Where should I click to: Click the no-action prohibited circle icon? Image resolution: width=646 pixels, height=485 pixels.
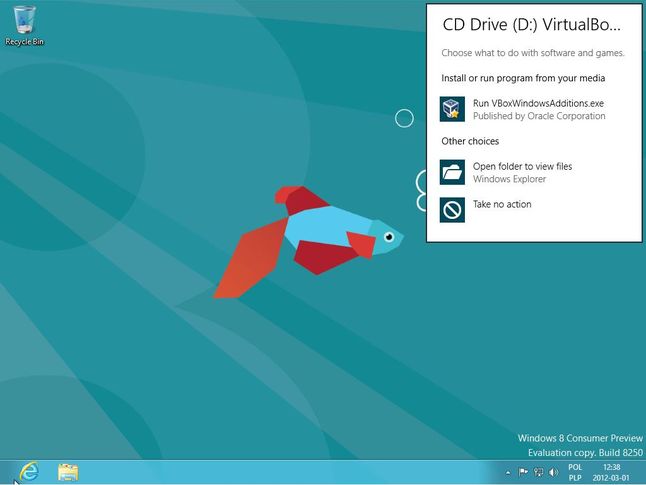coord(452,210)
